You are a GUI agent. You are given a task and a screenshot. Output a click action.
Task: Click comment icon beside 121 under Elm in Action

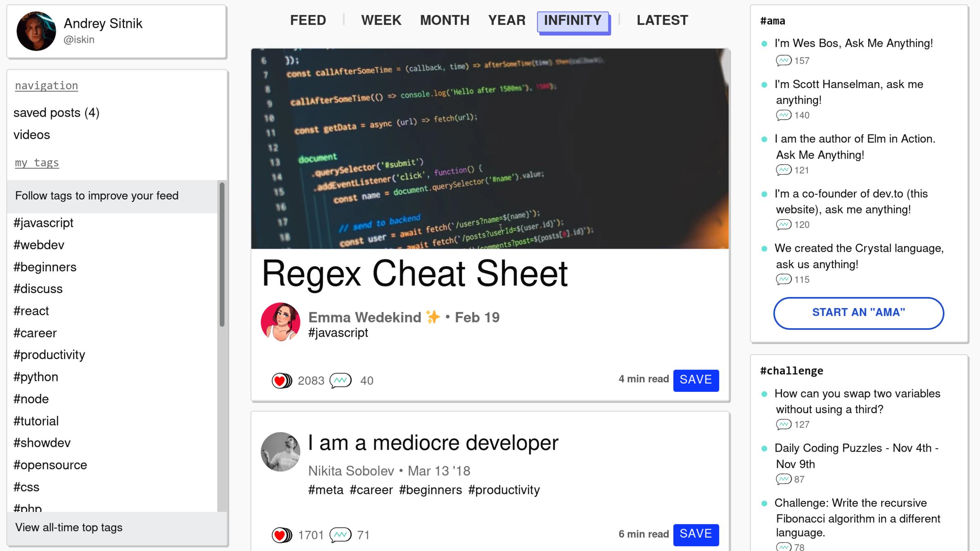[784, 170]
